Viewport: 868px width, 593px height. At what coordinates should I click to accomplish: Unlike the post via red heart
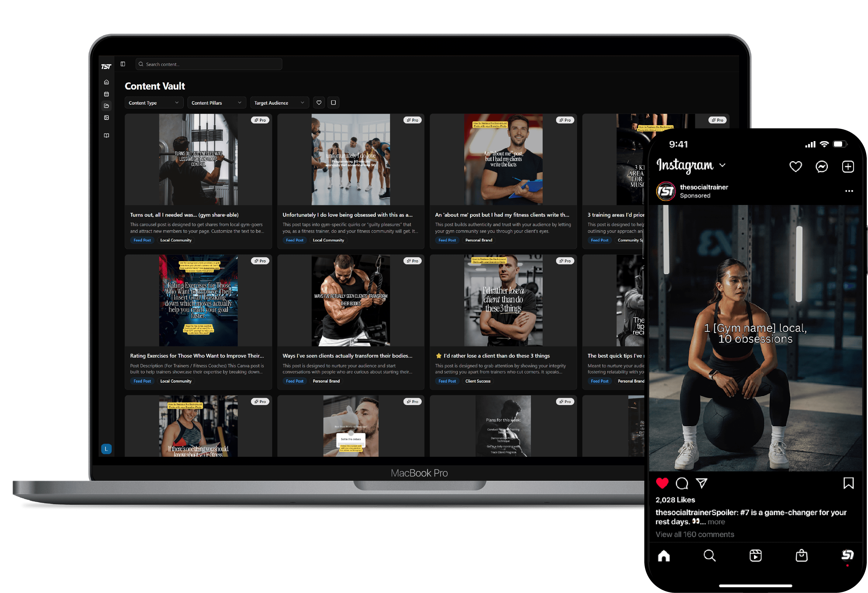[x=662, y=483]
